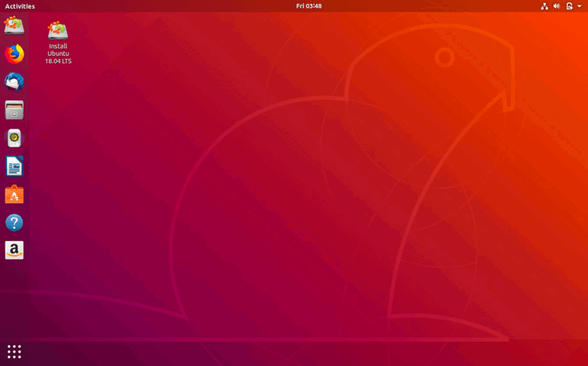
Task: Launch Firefox from the dock
Action: [14, 53]
